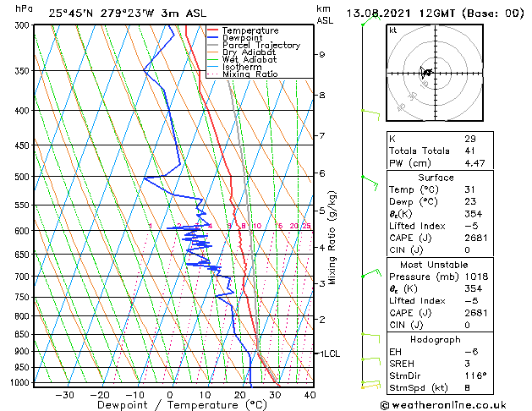Click the Temperature legend entry

point(250,30)
